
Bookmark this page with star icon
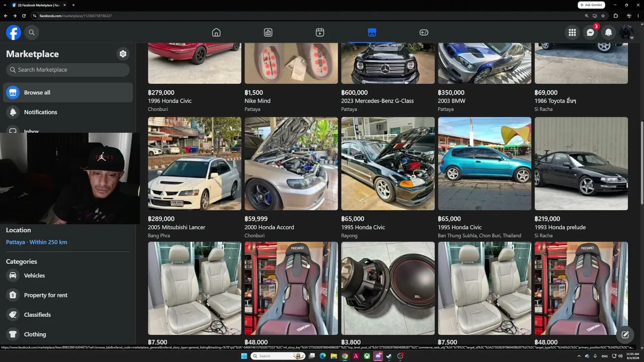click(x=603, y=16)
